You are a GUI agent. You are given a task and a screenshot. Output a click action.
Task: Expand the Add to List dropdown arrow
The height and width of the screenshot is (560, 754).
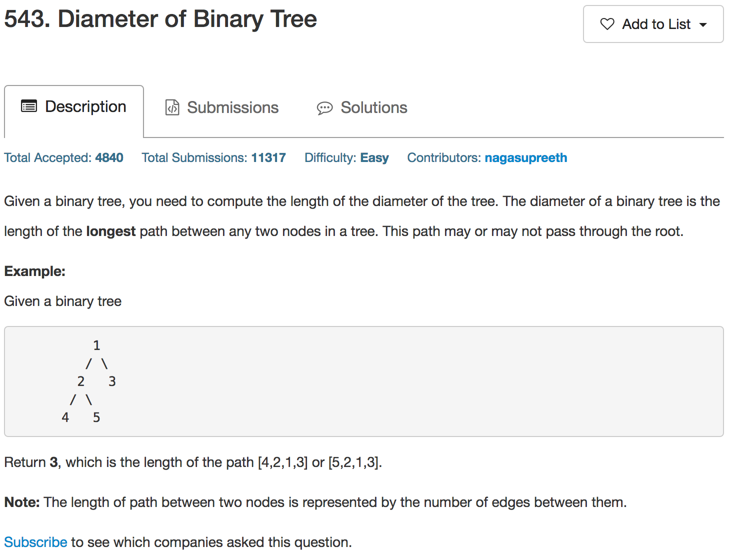[703, 25]
